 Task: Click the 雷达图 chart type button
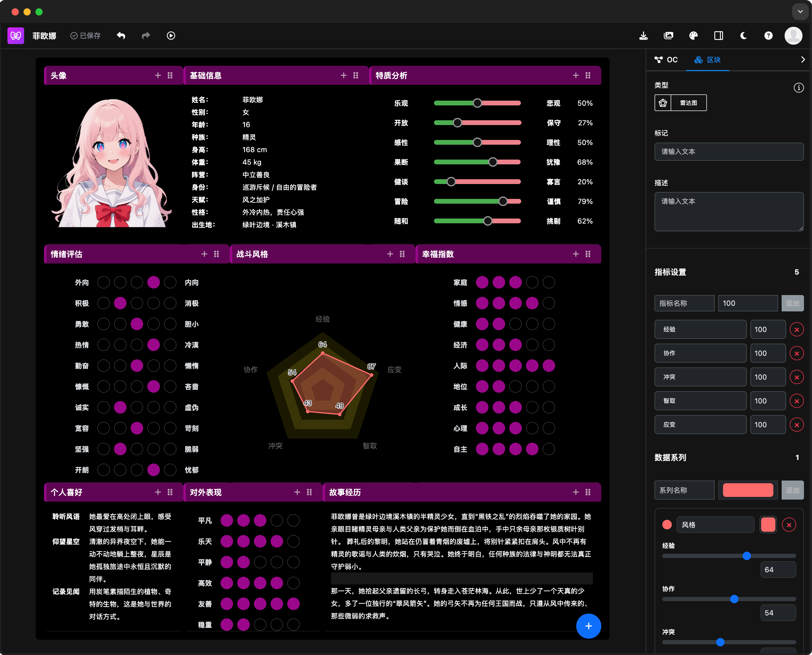[x=689, y=103]
